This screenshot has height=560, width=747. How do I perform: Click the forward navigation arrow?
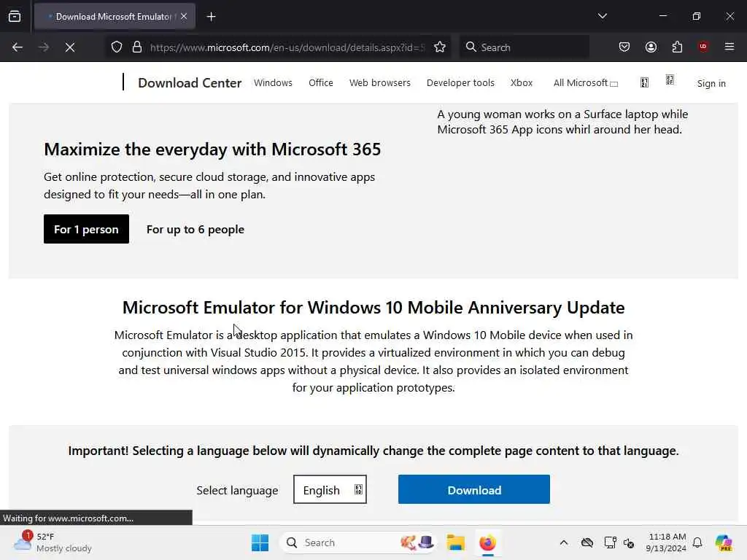(43, 47)
